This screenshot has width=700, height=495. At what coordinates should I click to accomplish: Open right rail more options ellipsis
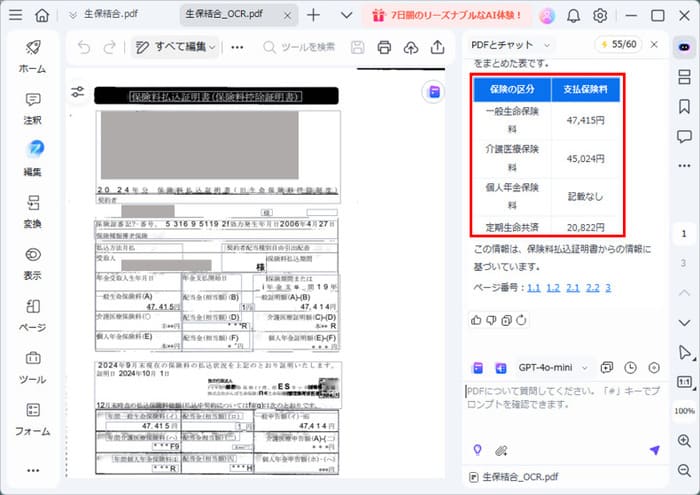684,166
